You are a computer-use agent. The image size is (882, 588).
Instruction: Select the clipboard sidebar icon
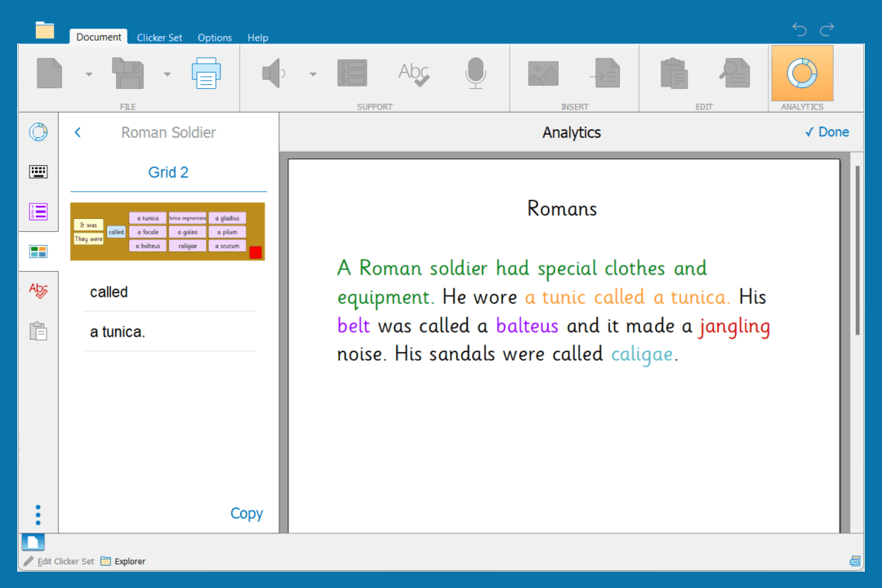click(x=38, y=331)
